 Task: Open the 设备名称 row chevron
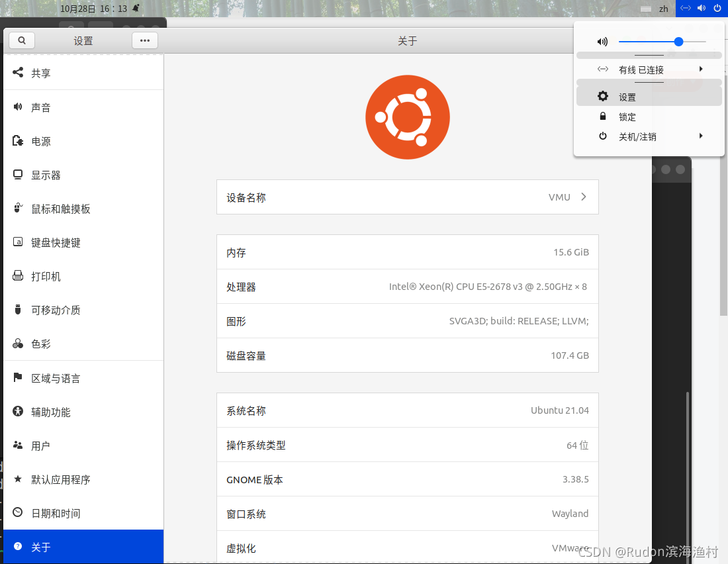584,197
